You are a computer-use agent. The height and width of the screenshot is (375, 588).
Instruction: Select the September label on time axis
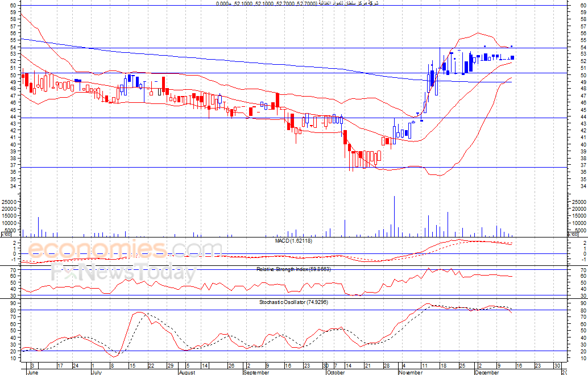[256, 372]
